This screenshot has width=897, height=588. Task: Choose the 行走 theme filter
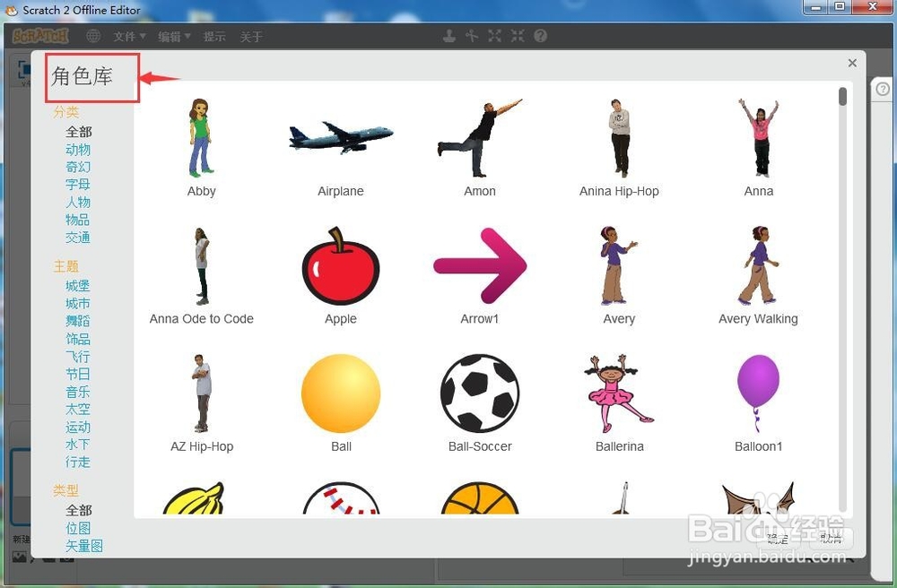[78, 462]
